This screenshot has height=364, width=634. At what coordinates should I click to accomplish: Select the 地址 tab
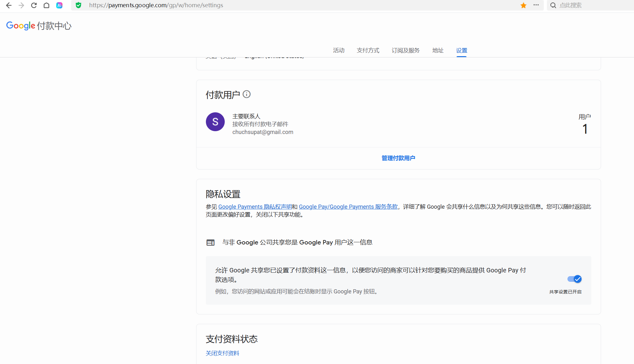[438, 51]
